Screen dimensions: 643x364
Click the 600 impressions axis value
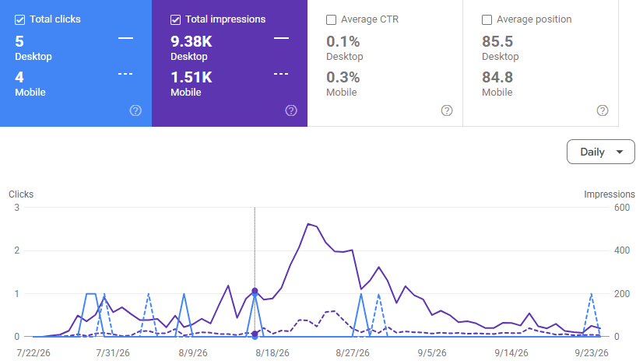[622, 208]
